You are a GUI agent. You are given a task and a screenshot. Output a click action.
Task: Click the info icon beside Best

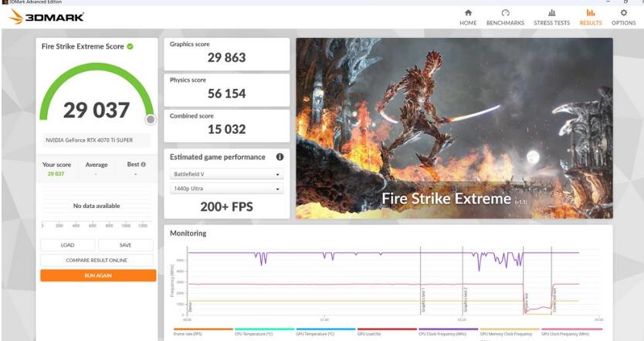click(144, 165)
